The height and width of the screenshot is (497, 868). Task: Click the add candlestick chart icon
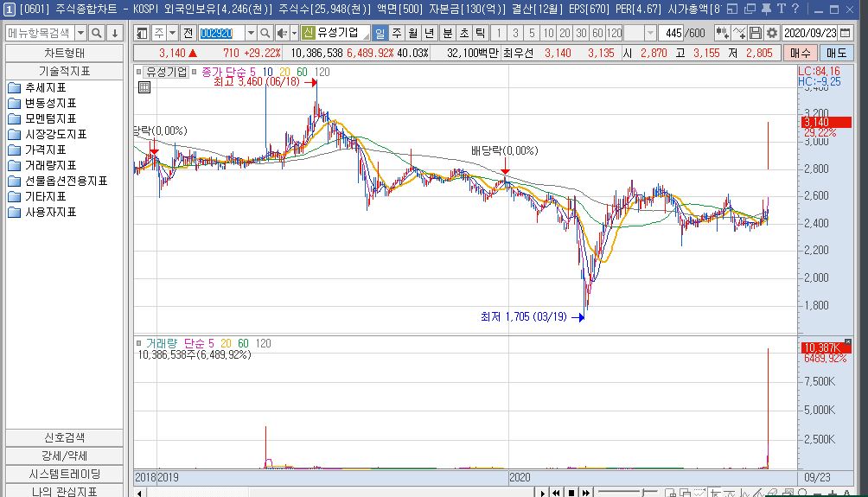coord(722,33)
